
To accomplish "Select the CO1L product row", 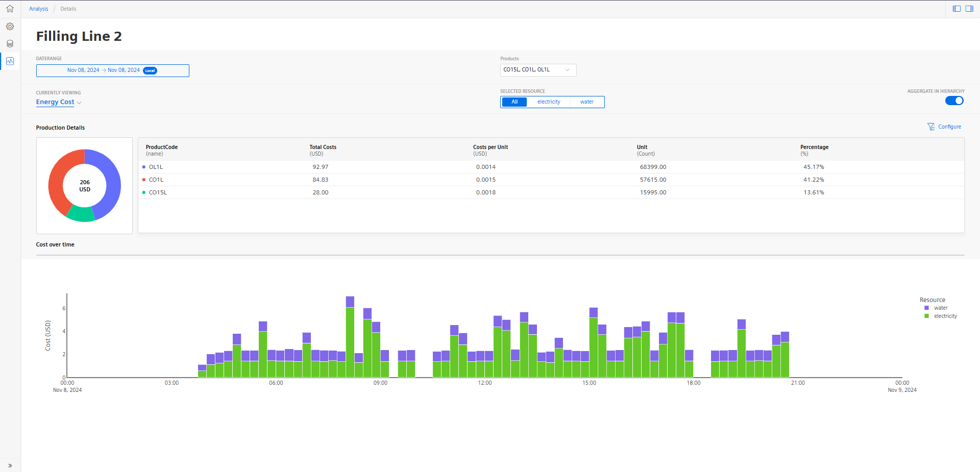I will pyautogui.click(x=551, y=180).
